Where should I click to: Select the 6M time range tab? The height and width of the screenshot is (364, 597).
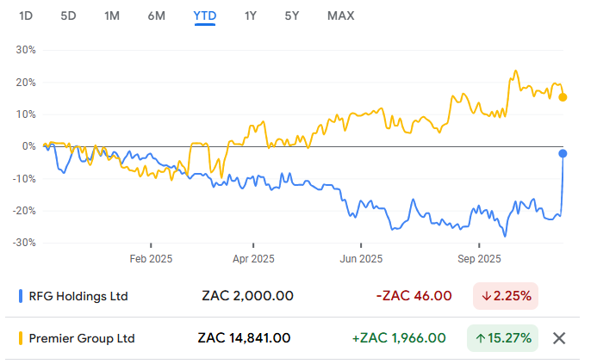[x=157, y=15]
